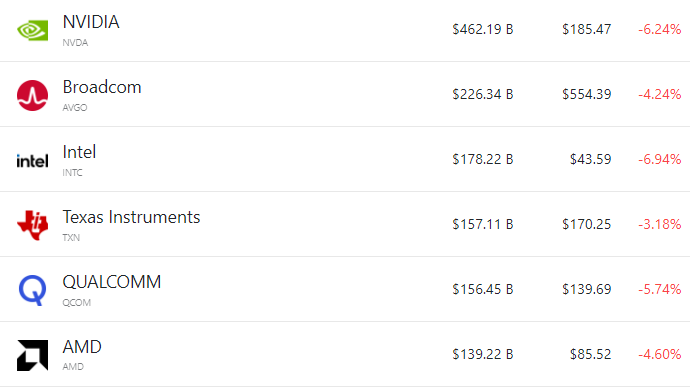Click the Broadcom red circular logo
The width and height of the screenshot is (690, 389).
pyautogui.click(x=33, y=95)
